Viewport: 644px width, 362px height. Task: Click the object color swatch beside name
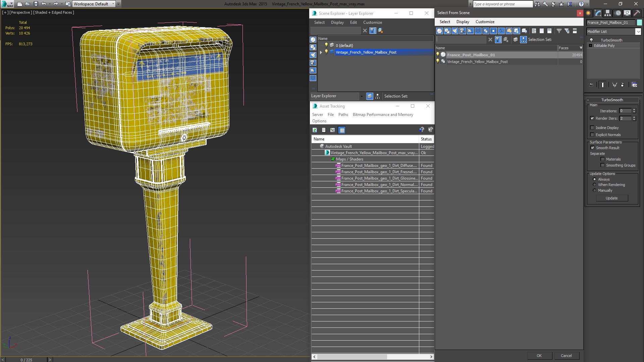point(639,22)
